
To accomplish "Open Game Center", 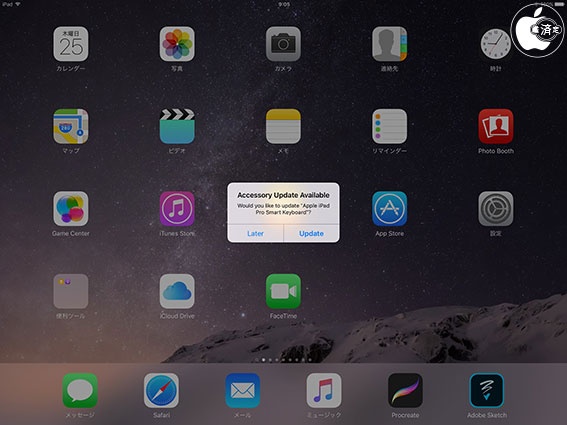I will [71, 209].
